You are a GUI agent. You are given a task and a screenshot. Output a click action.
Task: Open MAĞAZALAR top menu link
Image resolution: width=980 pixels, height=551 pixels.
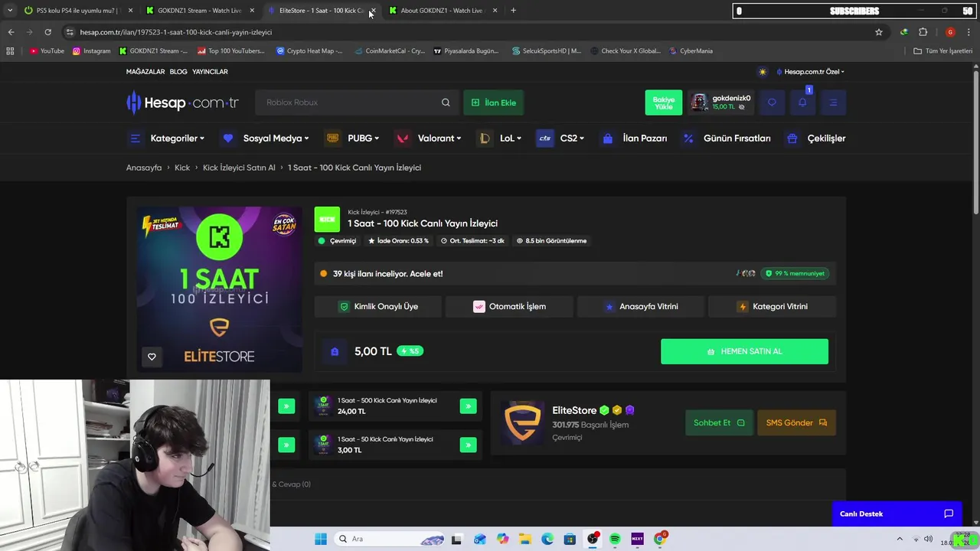coord(145,72)
